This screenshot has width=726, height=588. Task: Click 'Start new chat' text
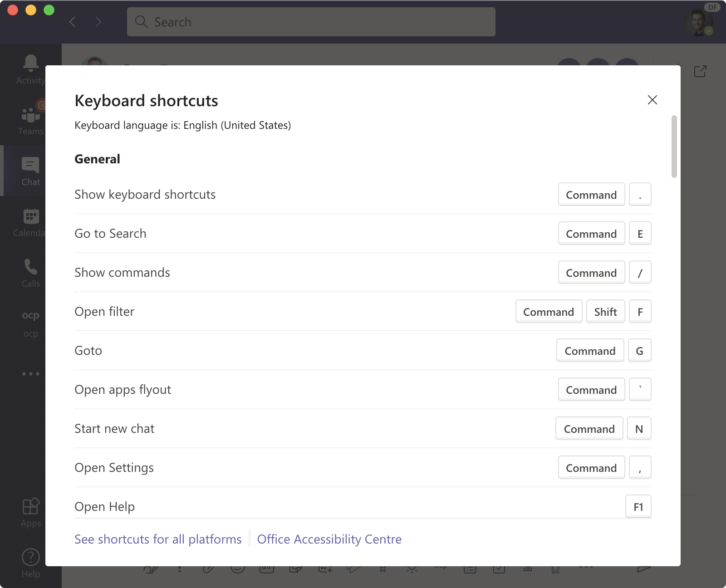pyautogui.click(x=114, y=428)
